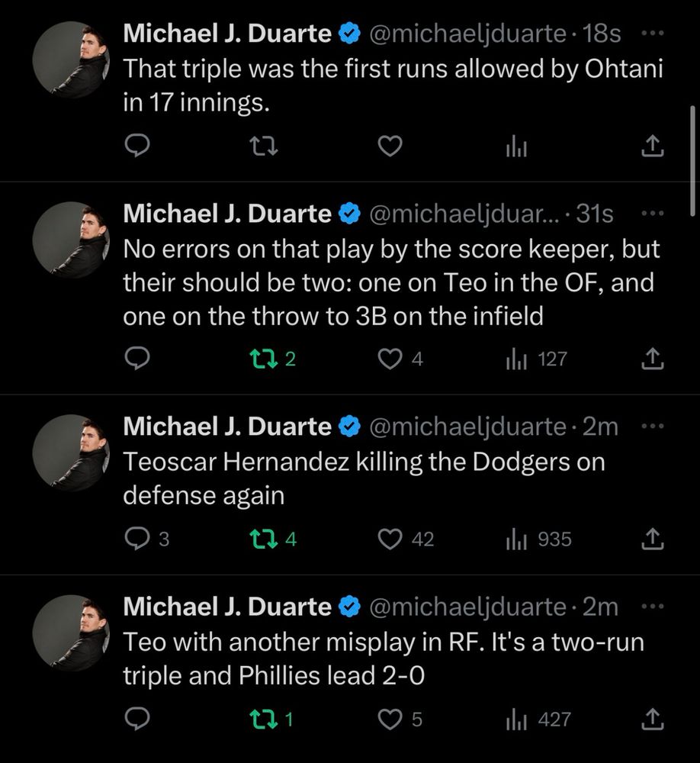Open more options on the 31s tweet
The image size is (700, 763).
(x=652, y=213)
